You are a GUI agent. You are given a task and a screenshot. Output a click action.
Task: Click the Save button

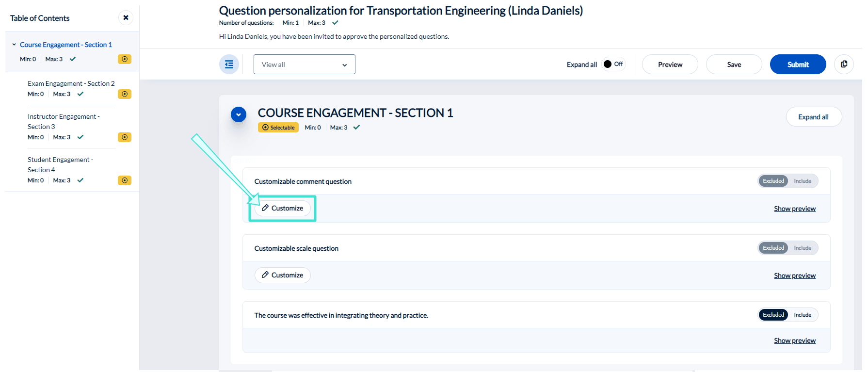(734, 65)
